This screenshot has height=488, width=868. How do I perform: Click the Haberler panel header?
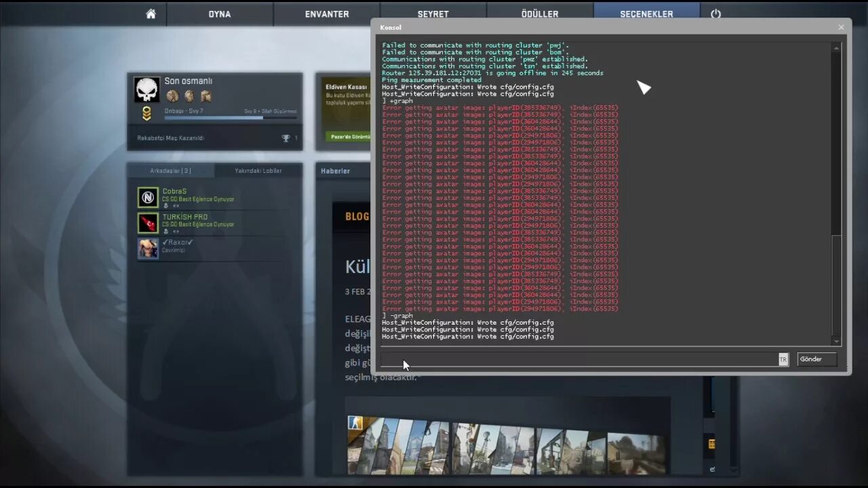(336, 171)
